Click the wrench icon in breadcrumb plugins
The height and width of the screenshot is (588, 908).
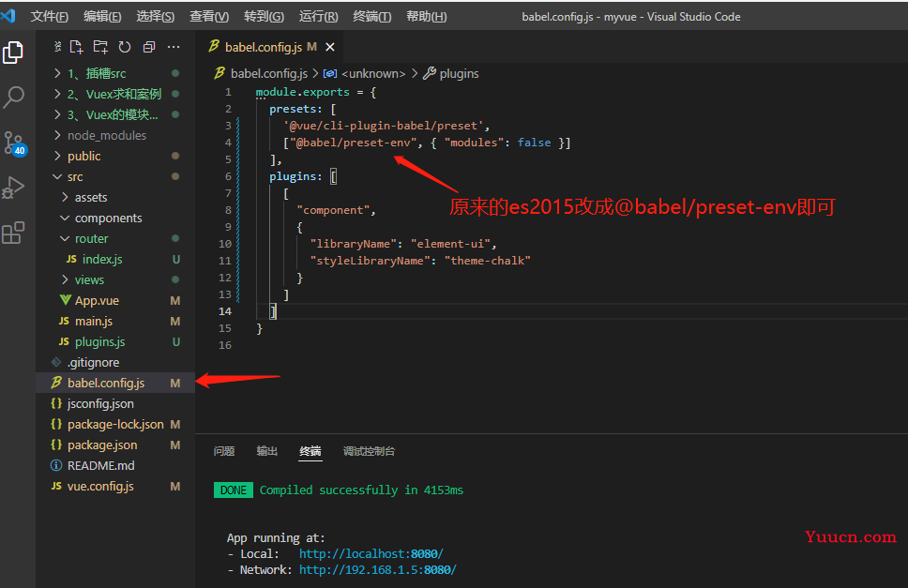click(429, 73)
